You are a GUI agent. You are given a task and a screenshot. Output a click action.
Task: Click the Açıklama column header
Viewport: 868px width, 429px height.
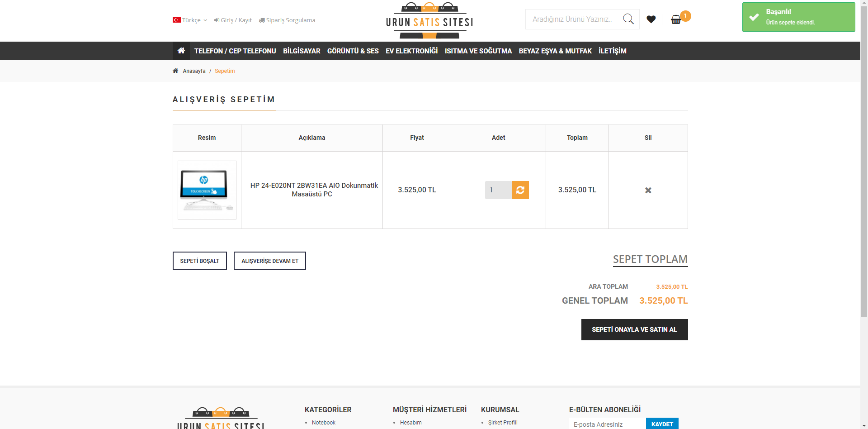point(312,138)
